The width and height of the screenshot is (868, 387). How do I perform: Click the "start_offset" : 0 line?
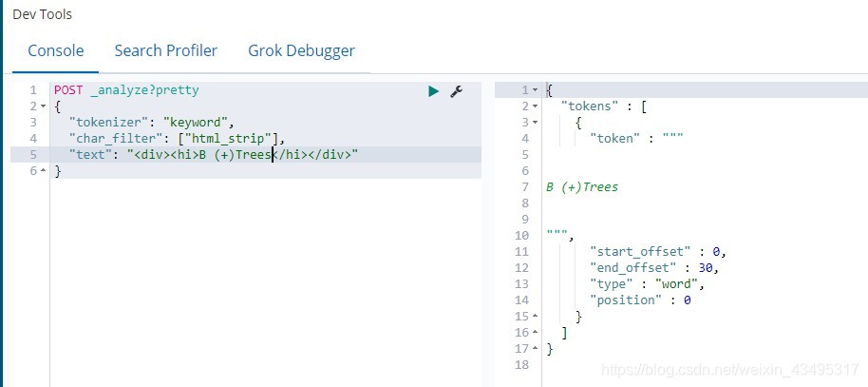point(657,252)
